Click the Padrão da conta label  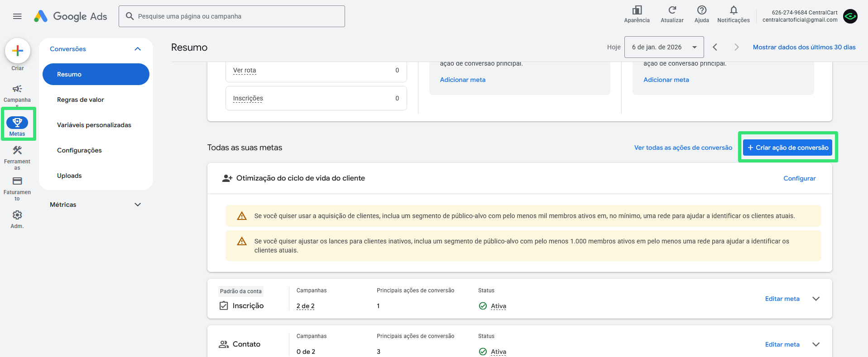(x=241, y=291)
